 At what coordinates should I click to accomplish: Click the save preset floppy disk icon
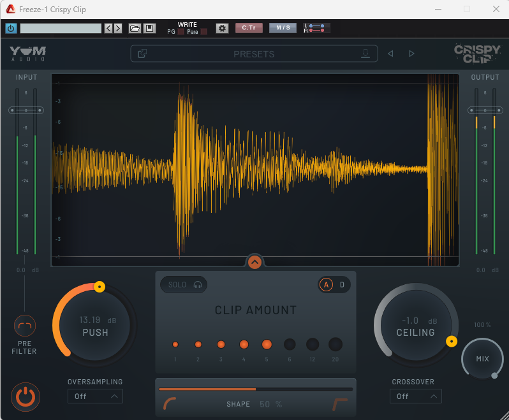tap(149, 29)
